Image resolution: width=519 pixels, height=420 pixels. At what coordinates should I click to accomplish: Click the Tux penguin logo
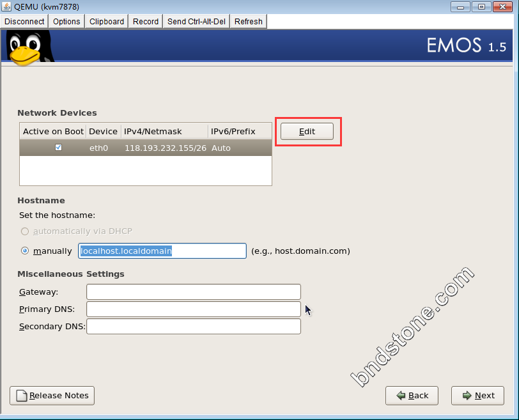pos(29,47)
